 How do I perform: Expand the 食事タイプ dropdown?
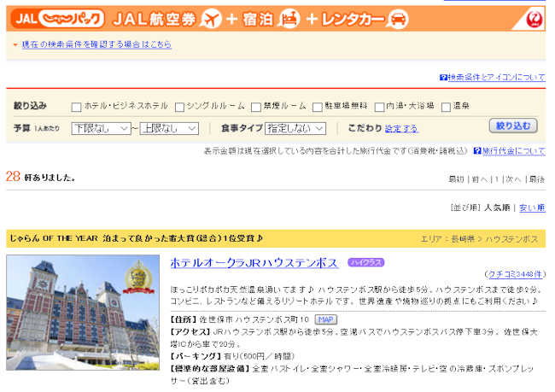295,128
